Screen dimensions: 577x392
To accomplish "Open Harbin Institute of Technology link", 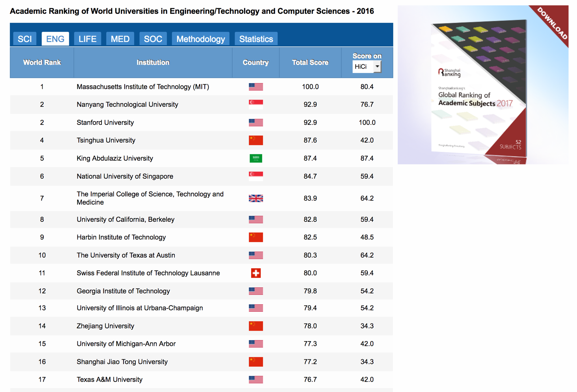I will (121, 237).
